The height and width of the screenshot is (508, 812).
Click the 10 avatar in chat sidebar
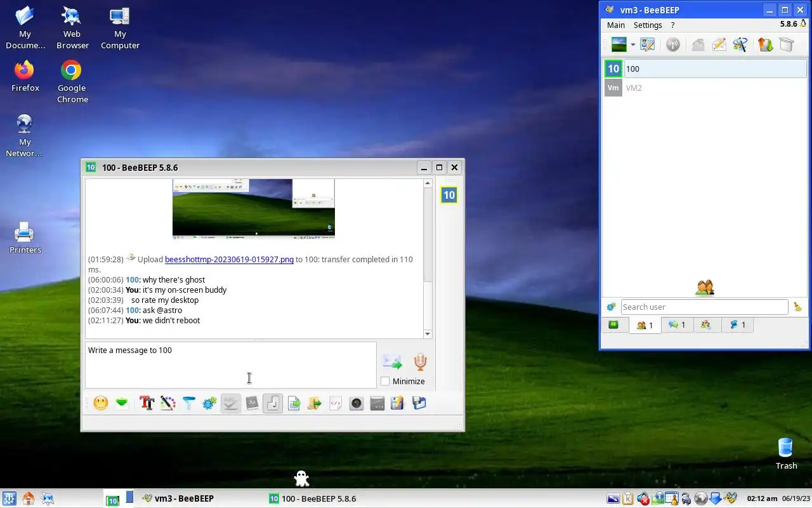tap(449, 195)
